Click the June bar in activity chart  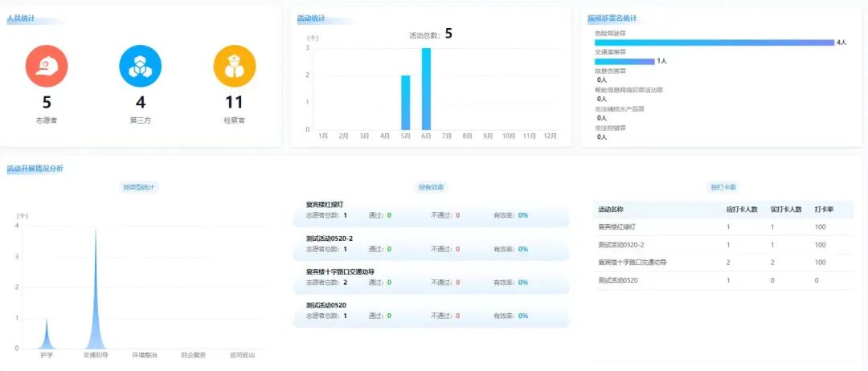(x=426, y=89)
